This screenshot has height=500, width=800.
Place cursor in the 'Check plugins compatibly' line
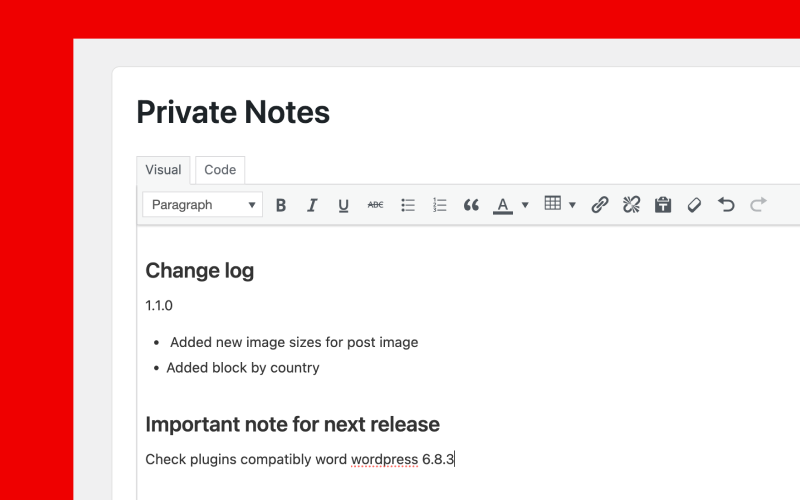(x=300, y=460)
